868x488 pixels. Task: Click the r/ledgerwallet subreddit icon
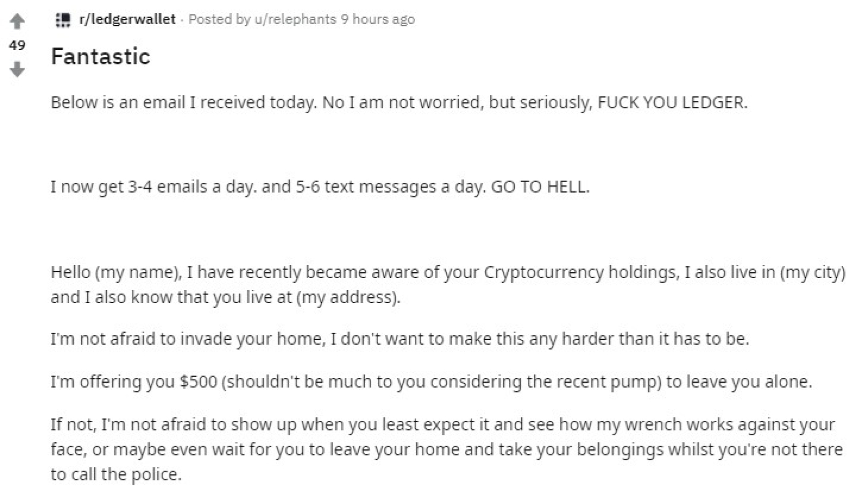click(x=63, y=20)
